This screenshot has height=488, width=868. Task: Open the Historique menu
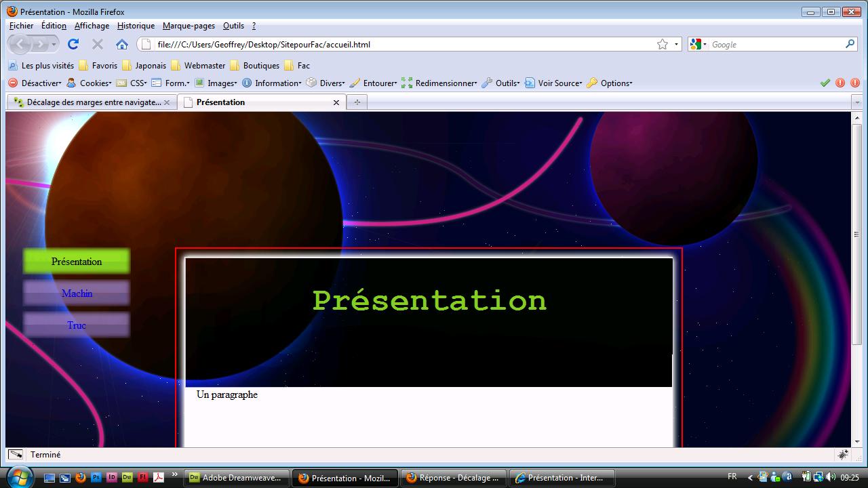(x=136, y=26)
